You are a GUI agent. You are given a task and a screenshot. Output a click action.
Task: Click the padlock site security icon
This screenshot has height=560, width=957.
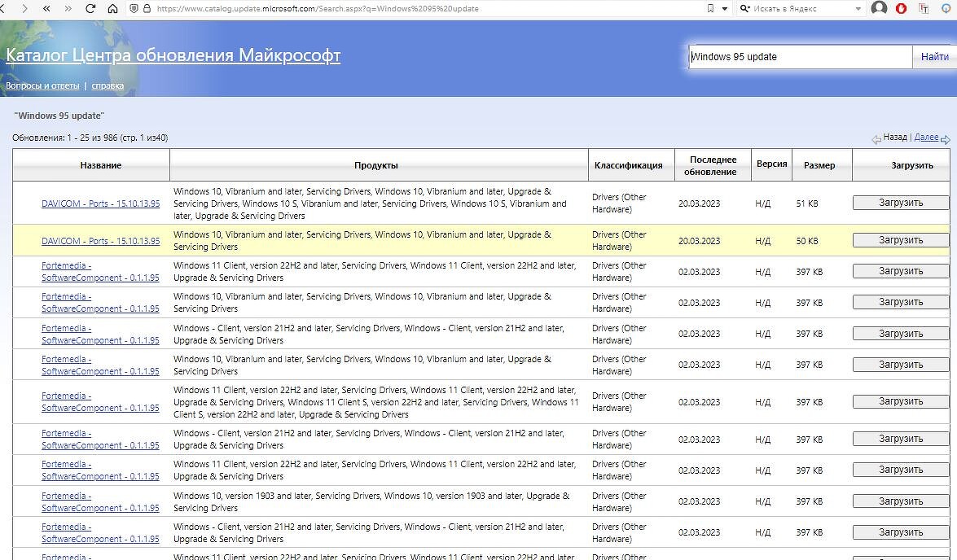147,8
